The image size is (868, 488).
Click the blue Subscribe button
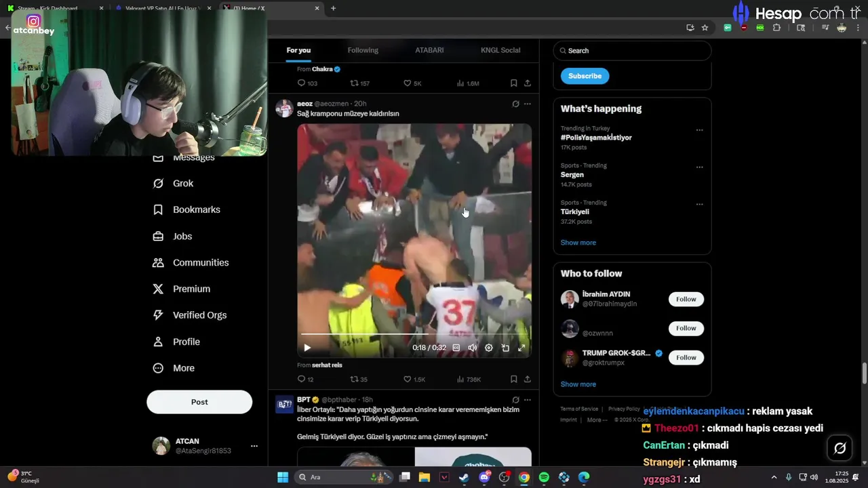click(x=585, y=76)
